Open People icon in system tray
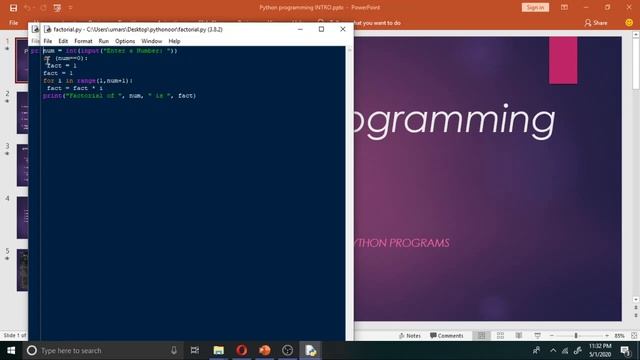The image size is (640, 360). coord(536,351)
